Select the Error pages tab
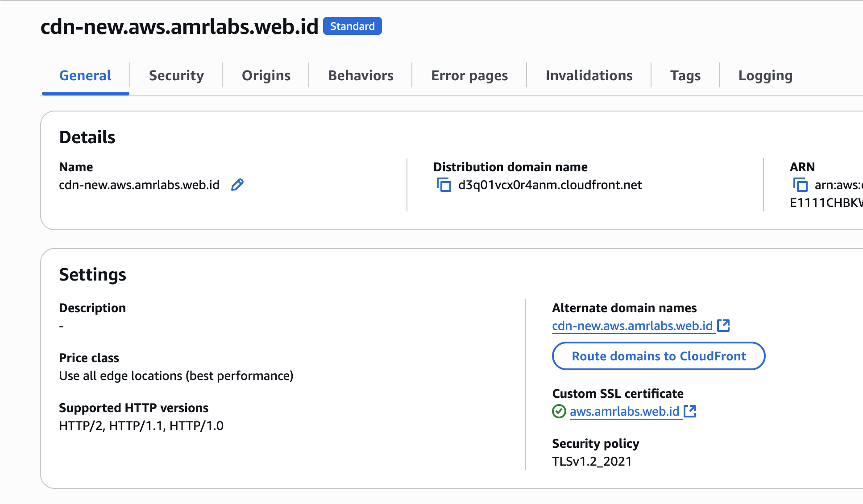Viewport: 863px width, 504px height. pos(469,75)
